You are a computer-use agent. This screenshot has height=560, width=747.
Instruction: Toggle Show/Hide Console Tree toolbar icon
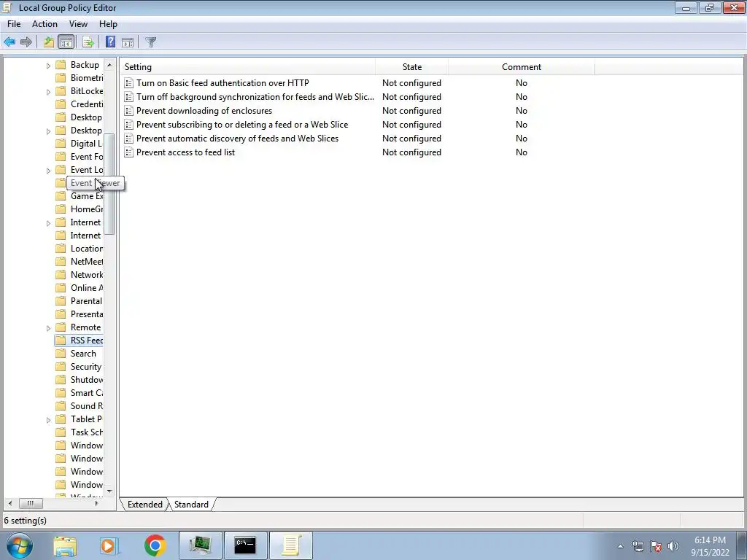point(66,42)
